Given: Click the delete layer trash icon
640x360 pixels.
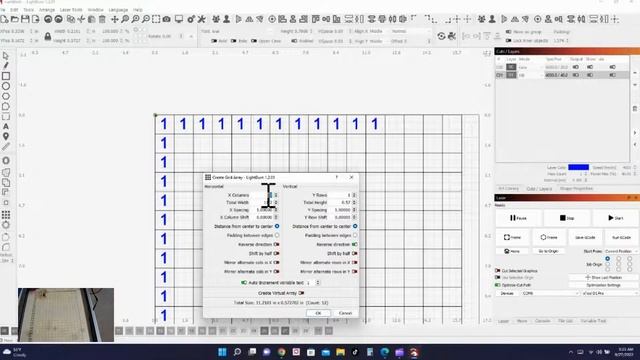Looking at the screenshot, I should pos(635,109).
